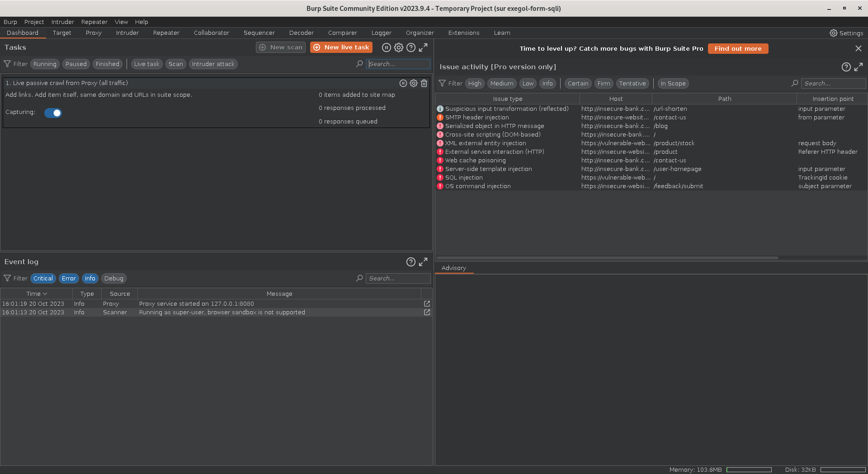
Task: Click the Memory usage bar
Action: (x=749, y=470)
